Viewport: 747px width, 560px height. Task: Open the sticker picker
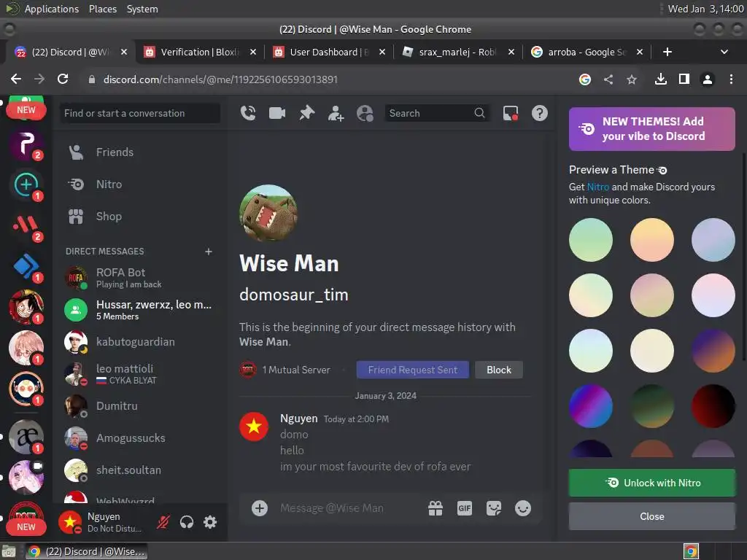494,508
